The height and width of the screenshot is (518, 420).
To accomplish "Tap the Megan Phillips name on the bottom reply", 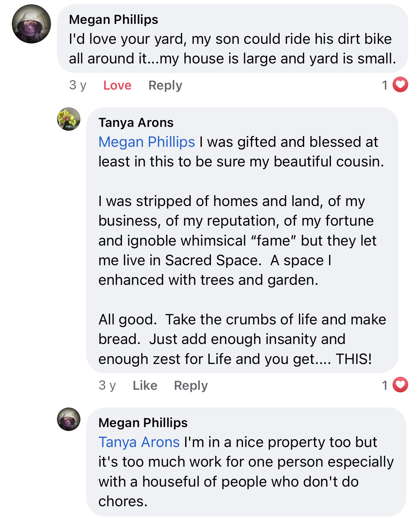I will [x=143, y=423].
